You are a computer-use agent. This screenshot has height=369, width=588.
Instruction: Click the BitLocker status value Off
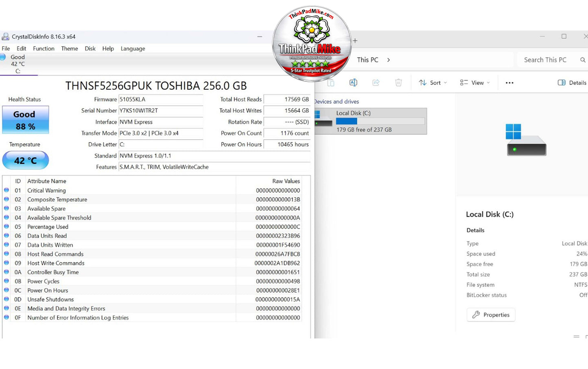583,295
